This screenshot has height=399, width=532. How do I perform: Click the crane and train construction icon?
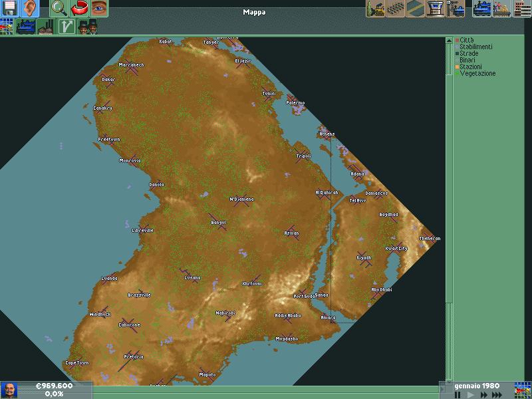click(x=456, y=8)
